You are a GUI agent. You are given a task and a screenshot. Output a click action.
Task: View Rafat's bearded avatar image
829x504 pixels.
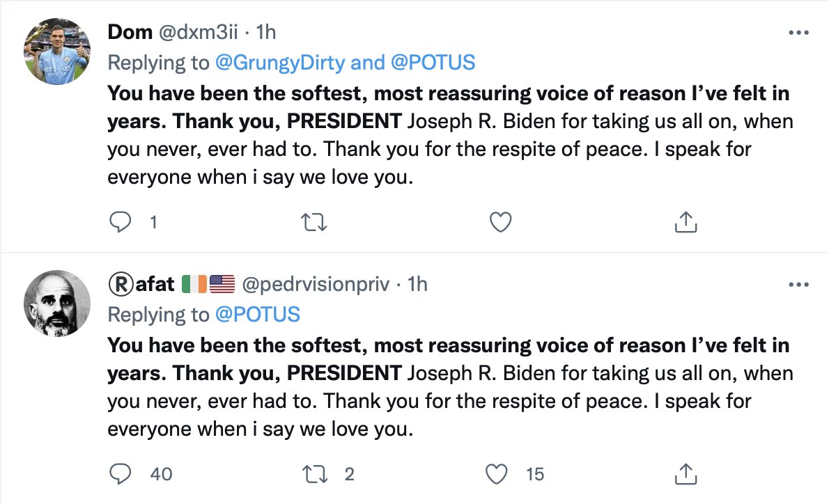click(57, 304)
